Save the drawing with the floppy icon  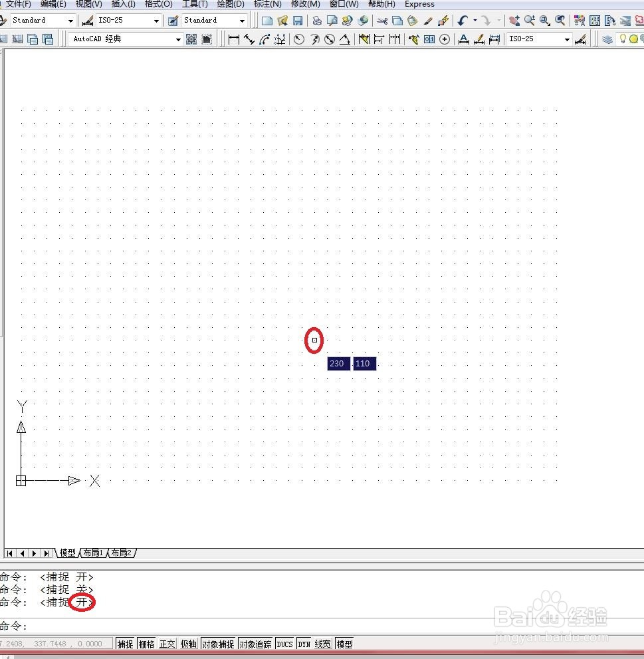click(298, 21)
